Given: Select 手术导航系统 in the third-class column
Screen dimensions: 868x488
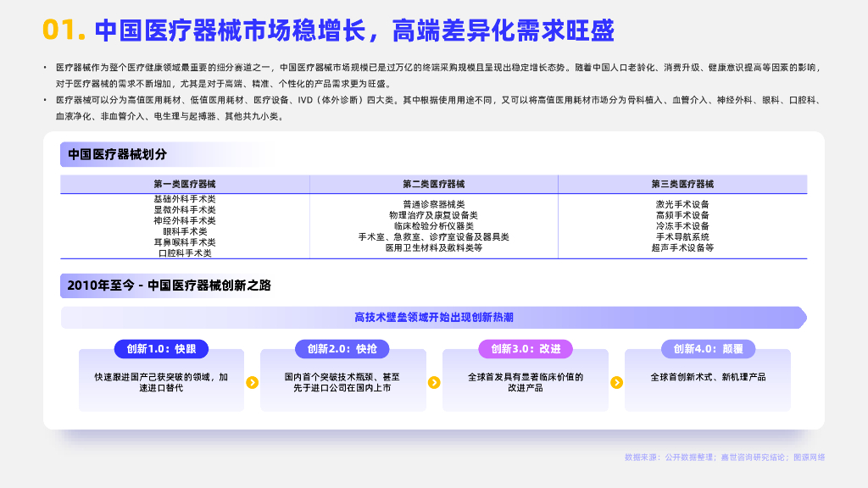Looking at the screenshot, I should [682, 237].
